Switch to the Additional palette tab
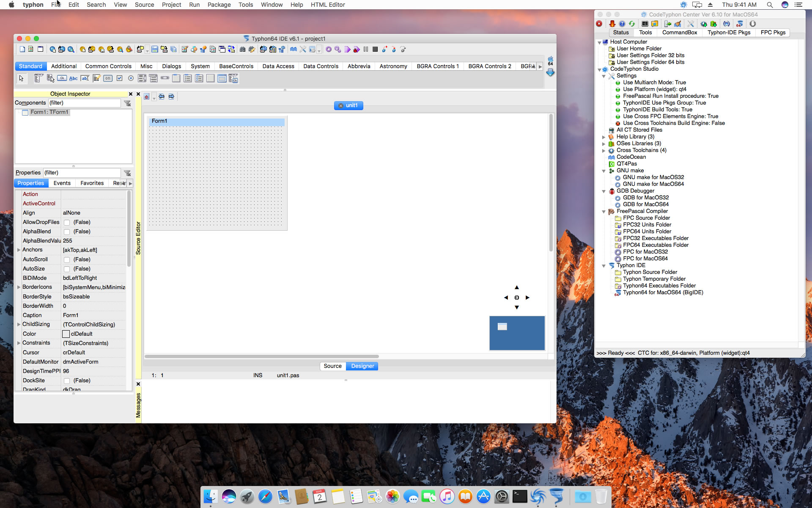The image size is (812, 508). pos(64,66)
